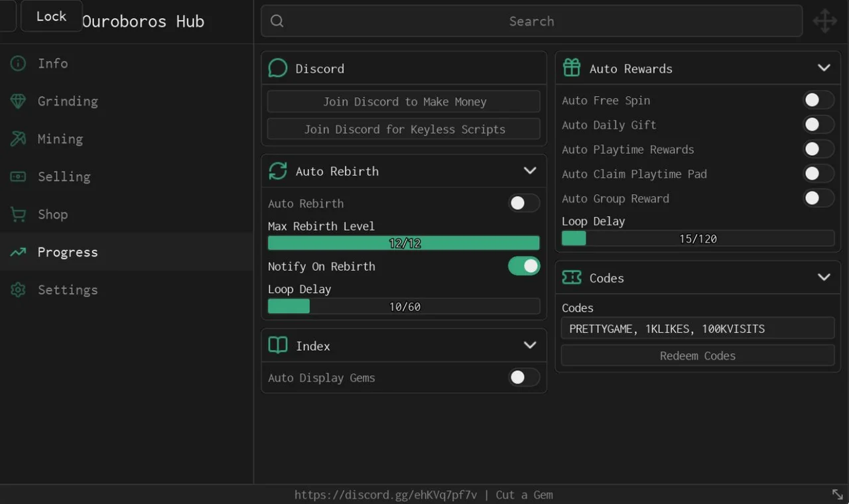Click Join Discord to Make Money

[x=404, y=101]
